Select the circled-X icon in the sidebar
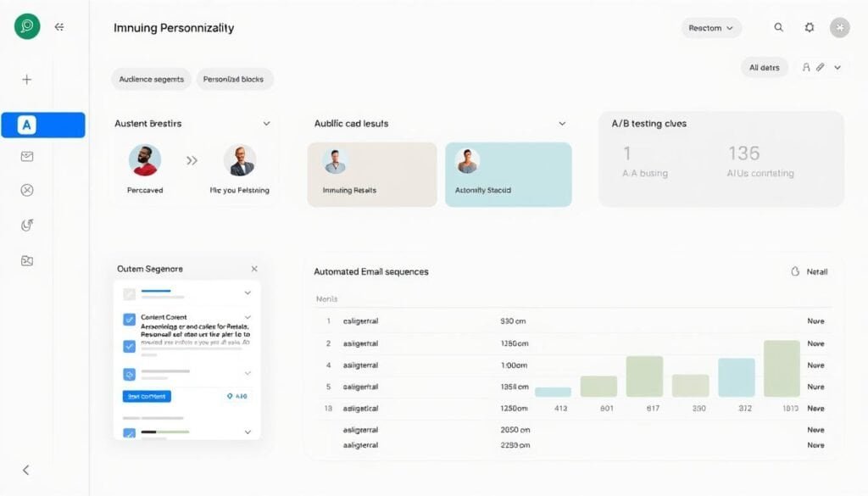868x496 pixels. pos(26,190)
